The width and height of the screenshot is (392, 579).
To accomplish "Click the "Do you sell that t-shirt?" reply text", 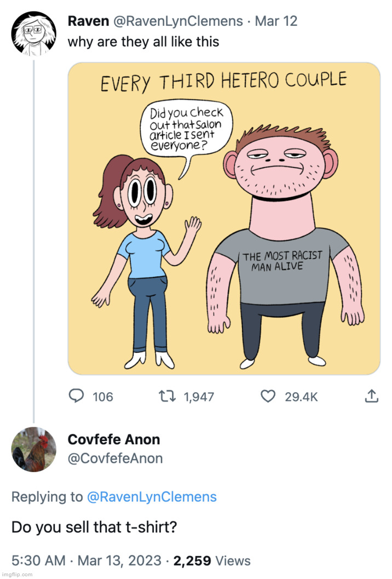I will click(93, 528).
